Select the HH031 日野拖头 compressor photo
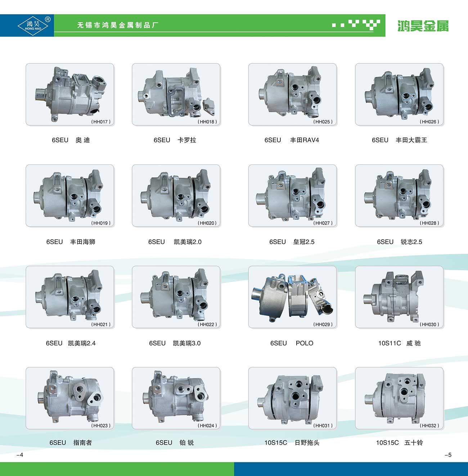Image resolution: width=468 pixels, height=476 pixels. pyautogui.click(x=292, y=398)
